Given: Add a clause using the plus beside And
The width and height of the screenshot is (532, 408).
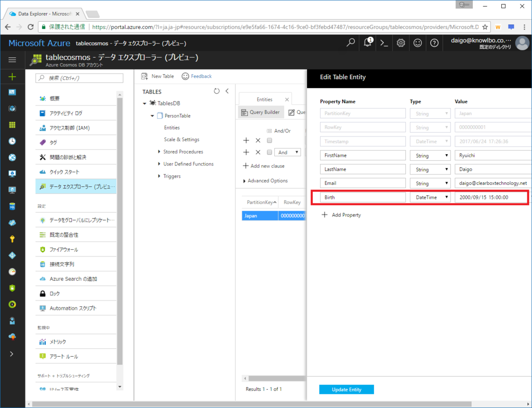Looking at the screenshot, I should click(246, 152).
